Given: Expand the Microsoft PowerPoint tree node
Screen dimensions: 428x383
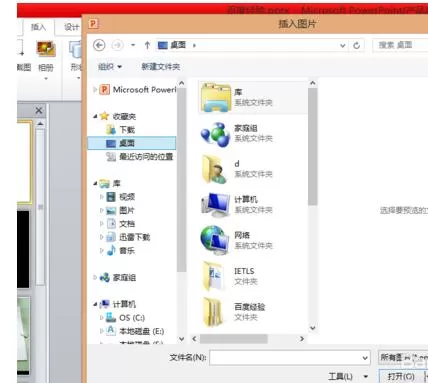Looking at the screenshot, I should coord(95,89).
